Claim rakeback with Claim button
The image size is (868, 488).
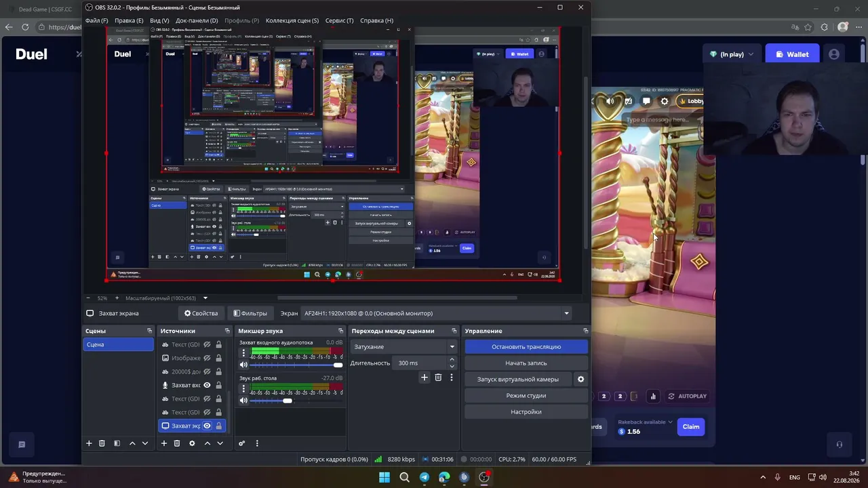coord(691,426)
